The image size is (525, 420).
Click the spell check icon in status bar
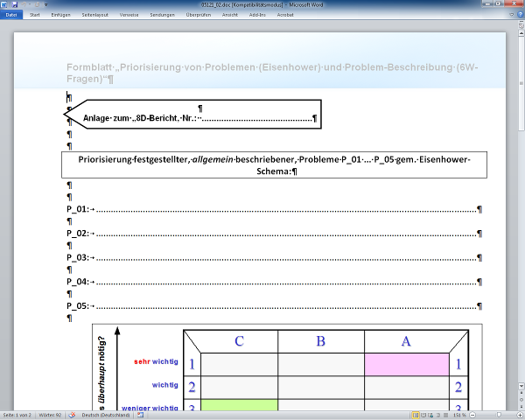[74, 415]
